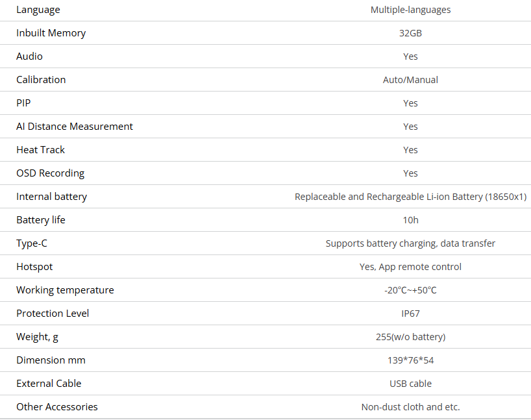Select the Non-dust cloth and etc. text
The width and height of the screenshot is (531, 420).
click(410, 407)
